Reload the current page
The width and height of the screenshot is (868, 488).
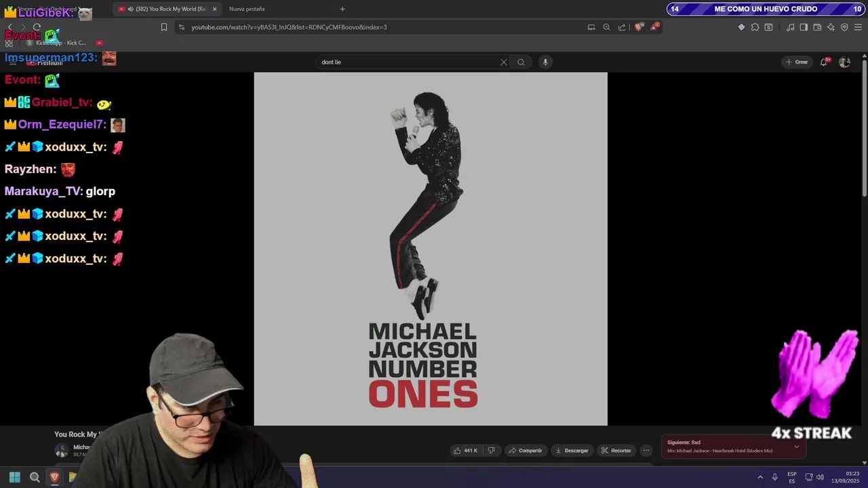tap(37, 27)
